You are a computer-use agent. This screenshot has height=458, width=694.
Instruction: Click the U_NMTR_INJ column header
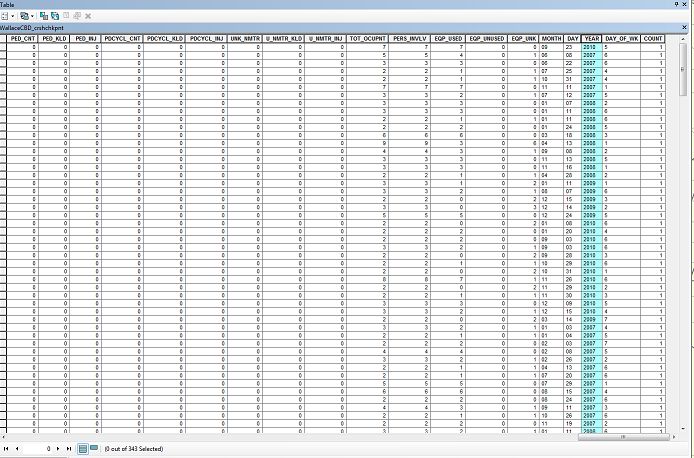(x=325, y=39)
